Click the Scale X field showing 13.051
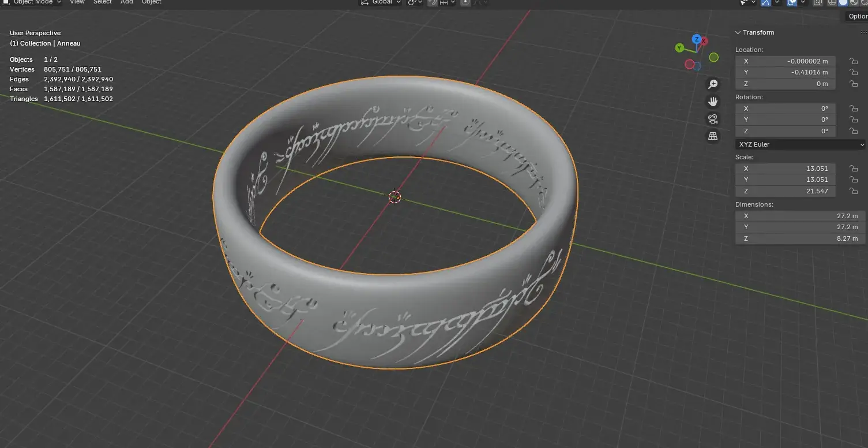 point(785,169)
